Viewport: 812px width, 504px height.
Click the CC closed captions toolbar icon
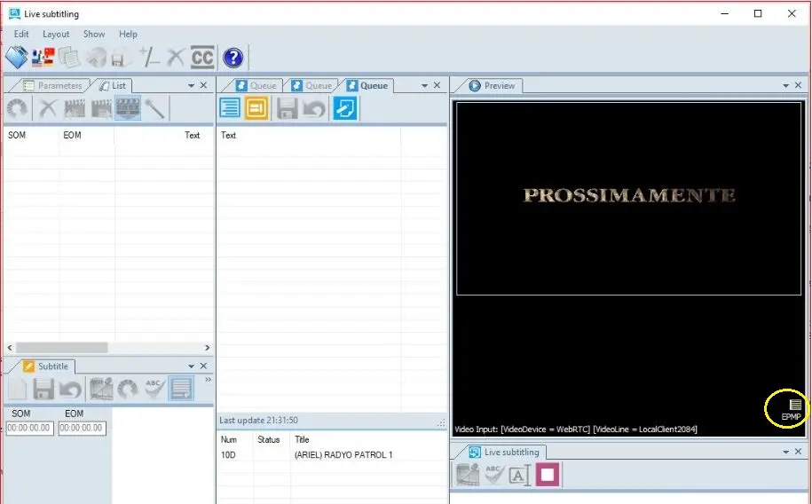(202, 58)
